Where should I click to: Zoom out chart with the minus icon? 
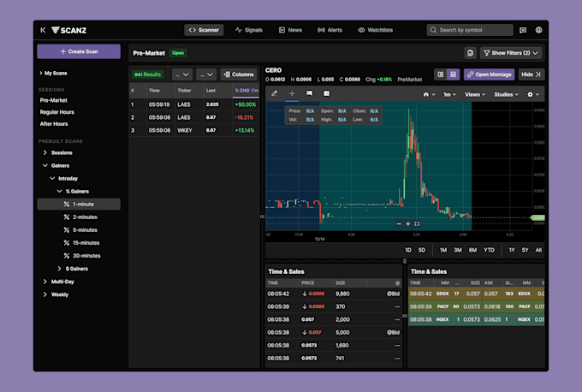399,224
